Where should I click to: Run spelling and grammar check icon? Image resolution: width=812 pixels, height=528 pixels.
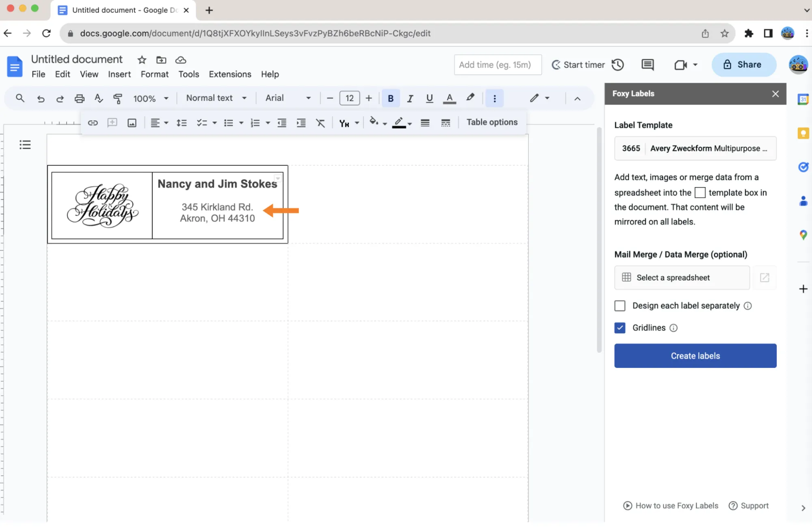point(99,98)
